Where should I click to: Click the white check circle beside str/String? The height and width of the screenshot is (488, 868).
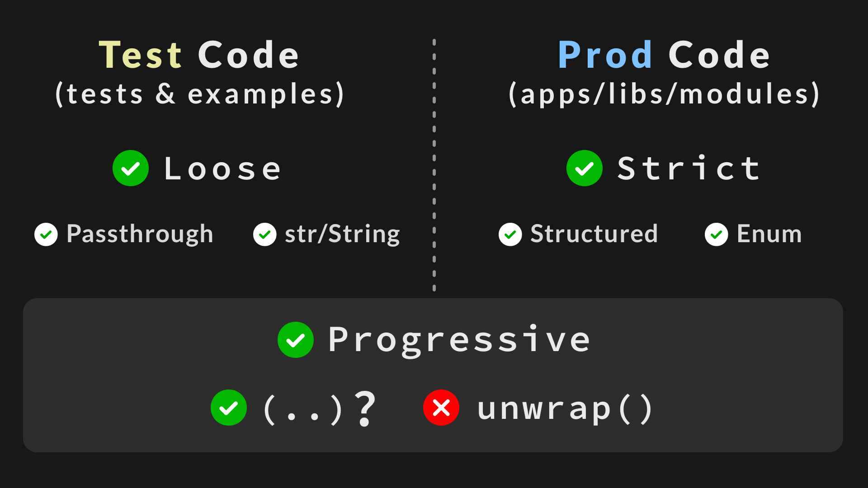pos(265,235)
